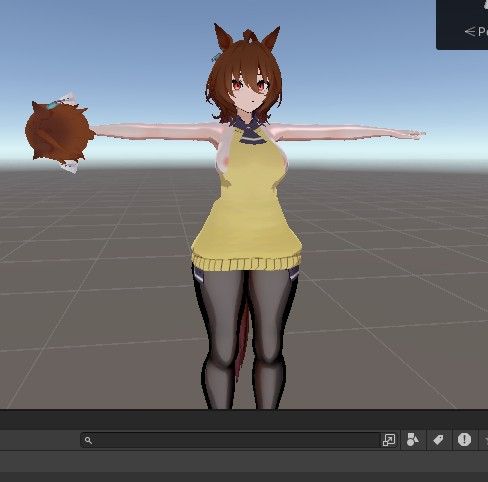
Task: Select the duplicate head mesh on hand
Action: [x=58, y=133]
